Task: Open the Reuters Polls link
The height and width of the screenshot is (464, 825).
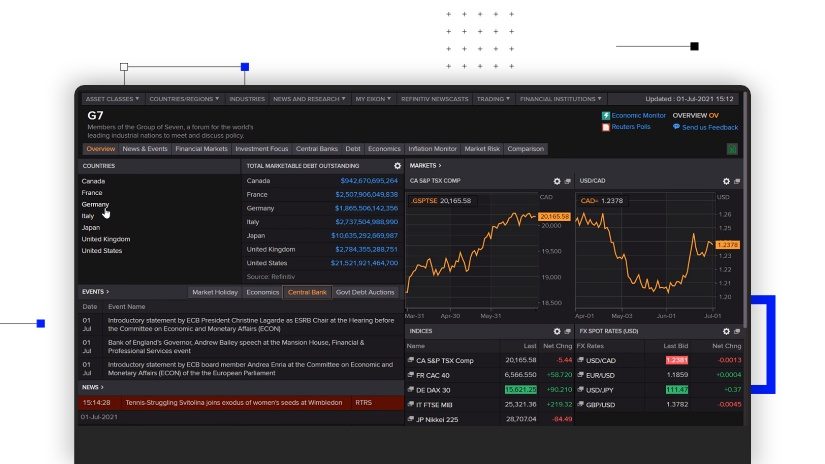Action: [x=631, y=127]
